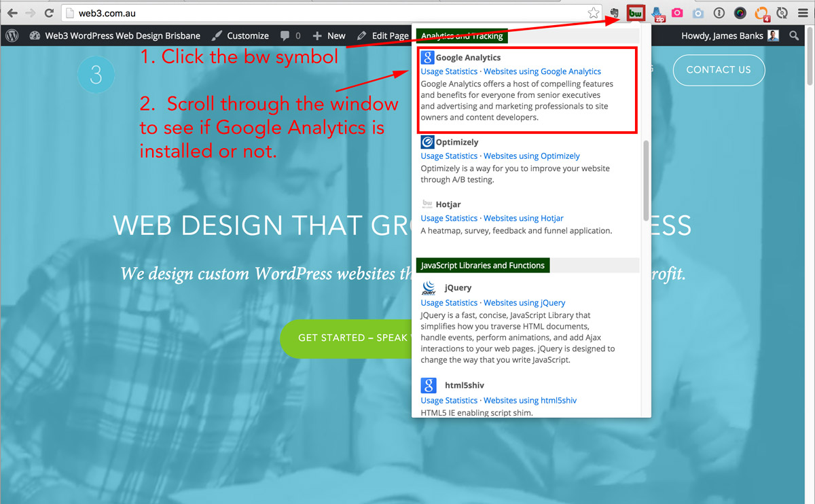Click Usage Statistics link under jQuery
The height and width of the screenshot is (504, 815).
click(449, 303)
